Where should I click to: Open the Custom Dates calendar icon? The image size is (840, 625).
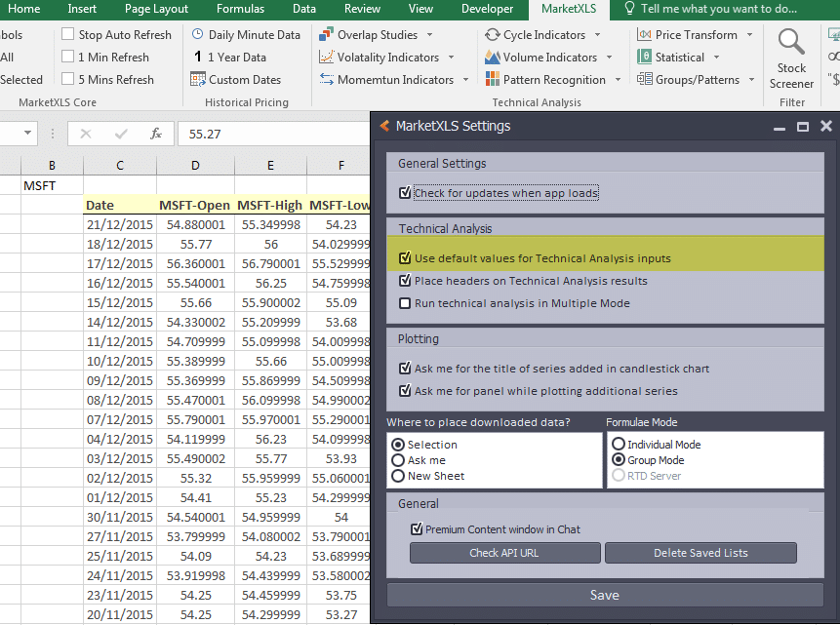(198, 79)
